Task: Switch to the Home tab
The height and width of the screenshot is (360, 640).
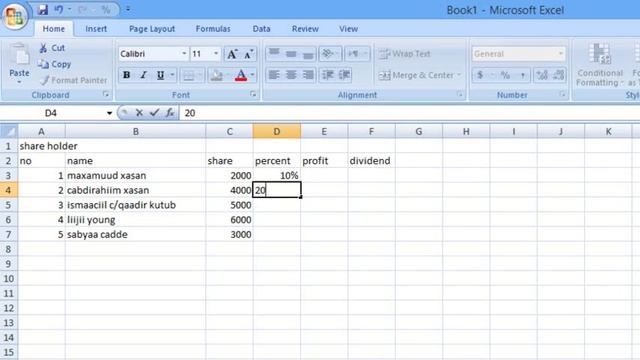Action: click(54, 29)
